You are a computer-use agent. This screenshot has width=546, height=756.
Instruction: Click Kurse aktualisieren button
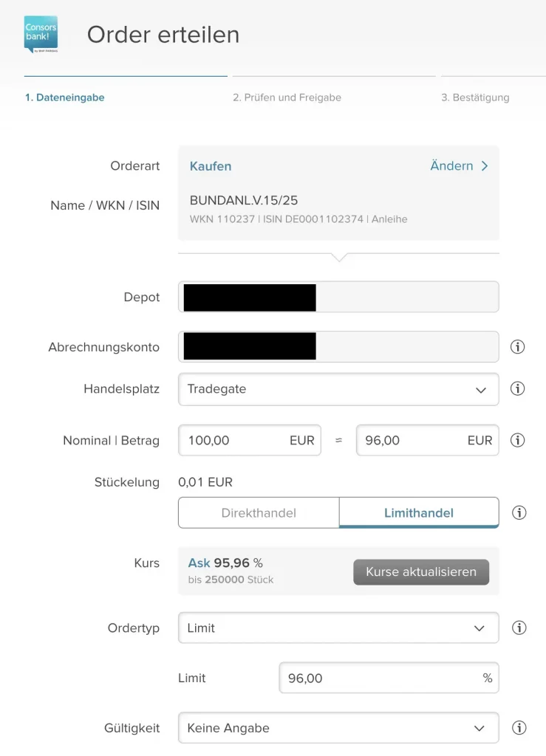click(421, 572)
